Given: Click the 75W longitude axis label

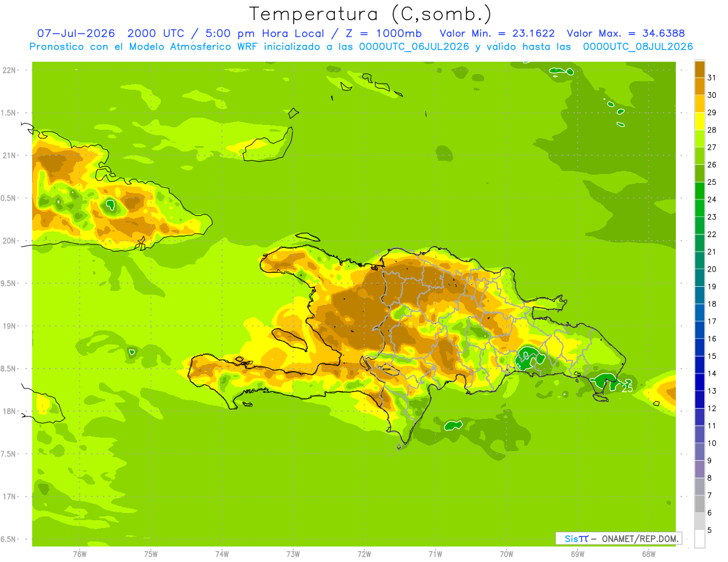Looking at the screenshot, I should pyautogui.click(x=150, y=554).
